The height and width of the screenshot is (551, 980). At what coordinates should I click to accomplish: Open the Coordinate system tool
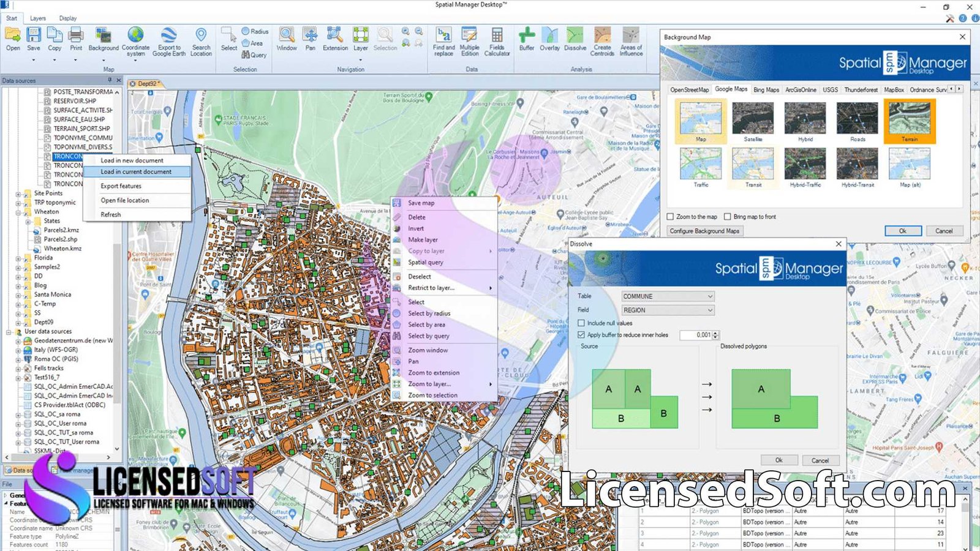[x=135, y=42]
